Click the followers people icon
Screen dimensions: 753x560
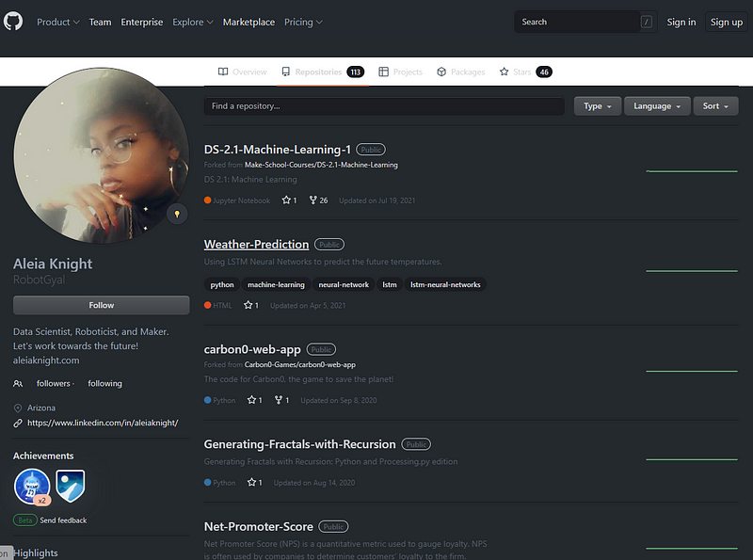18,383
